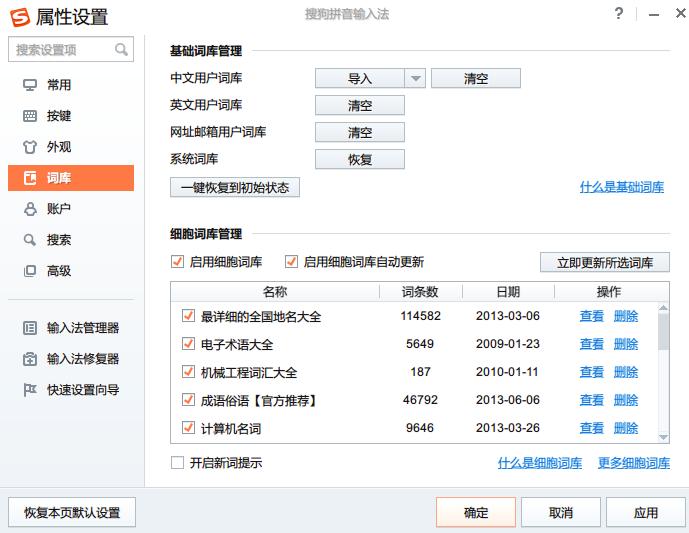Click 查看 for 最详细的全国地名大全
The image size is (689, 533).
click(x=591, y=316)
